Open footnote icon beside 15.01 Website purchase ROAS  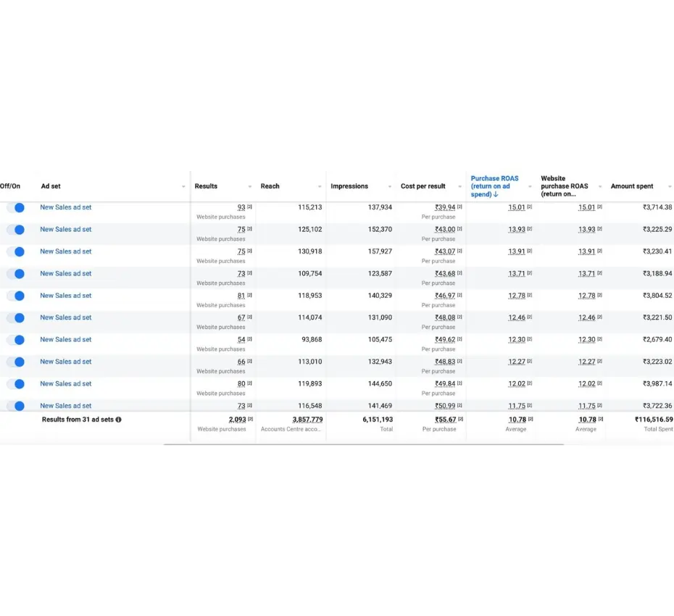599,207
